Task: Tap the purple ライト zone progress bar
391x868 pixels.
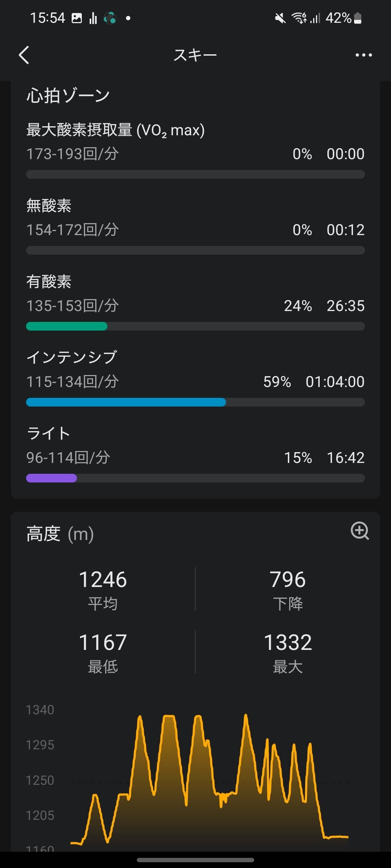Action: [51, 478]
